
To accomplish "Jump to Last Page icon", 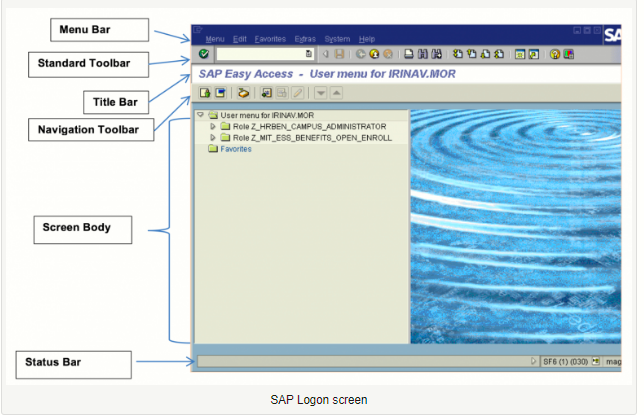I will [x=499, y=54].
